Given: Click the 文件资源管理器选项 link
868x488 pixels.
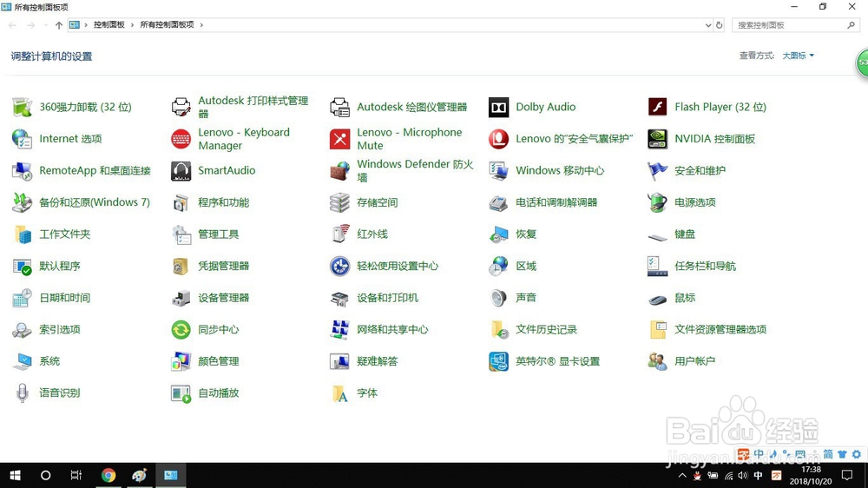Looking at the screenshot, I should point(720,330).
